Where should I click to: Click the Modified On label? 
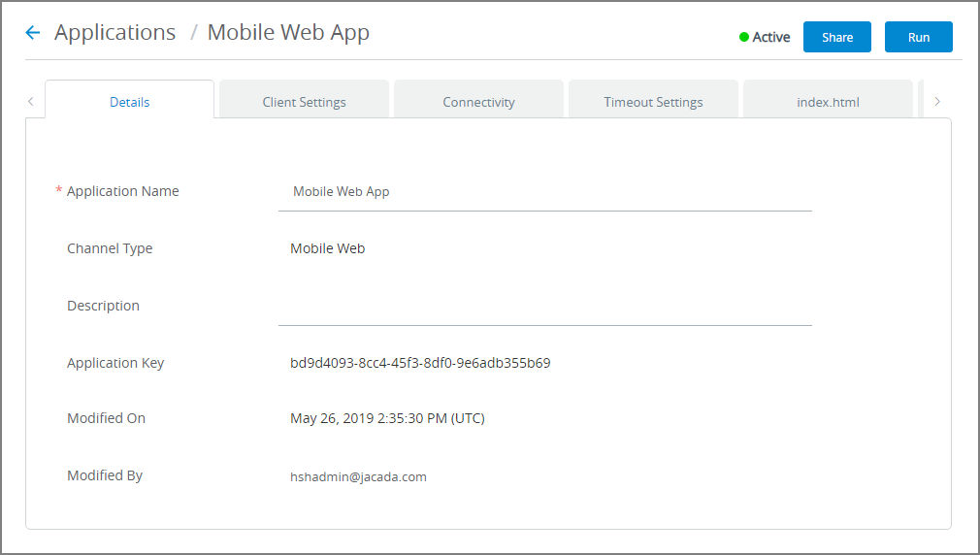point(106,418)
